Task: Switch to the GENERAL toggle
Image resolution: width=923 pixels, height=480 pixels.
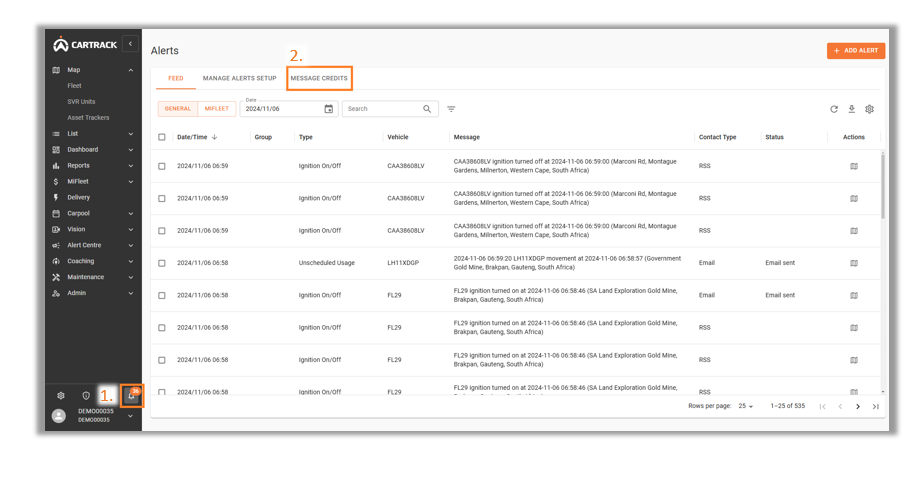Action: (178, 109)
